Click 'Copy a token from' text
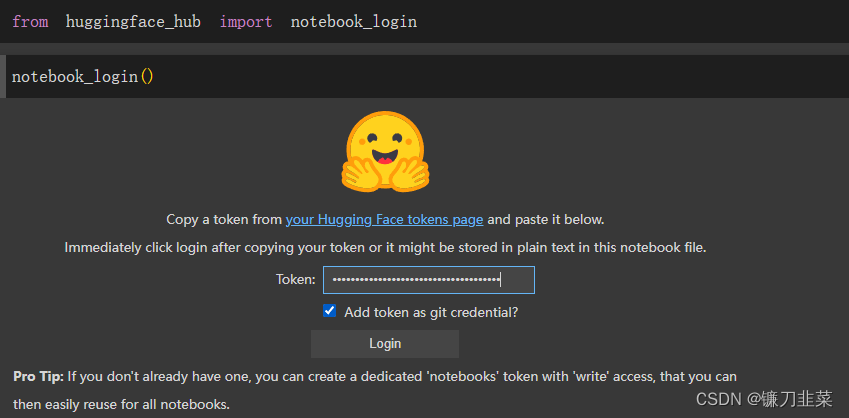This screenshot has width=849, height=418. click(x=224, y=220)
